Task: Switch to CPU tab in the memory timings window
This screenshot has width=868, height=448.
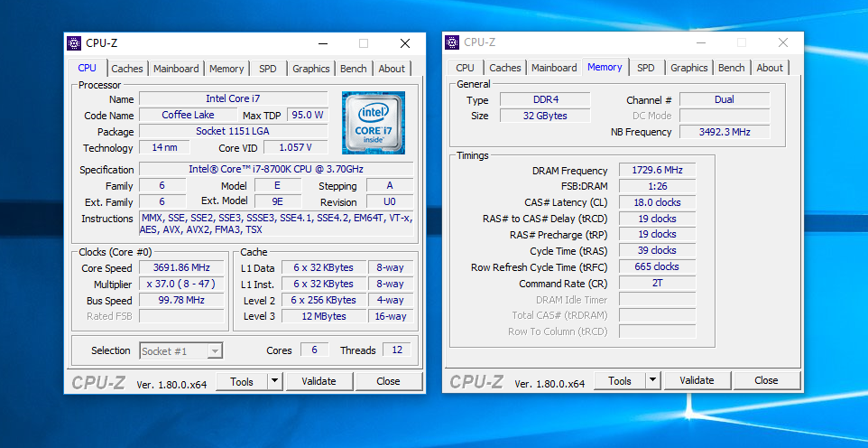Action: (465, 68)
